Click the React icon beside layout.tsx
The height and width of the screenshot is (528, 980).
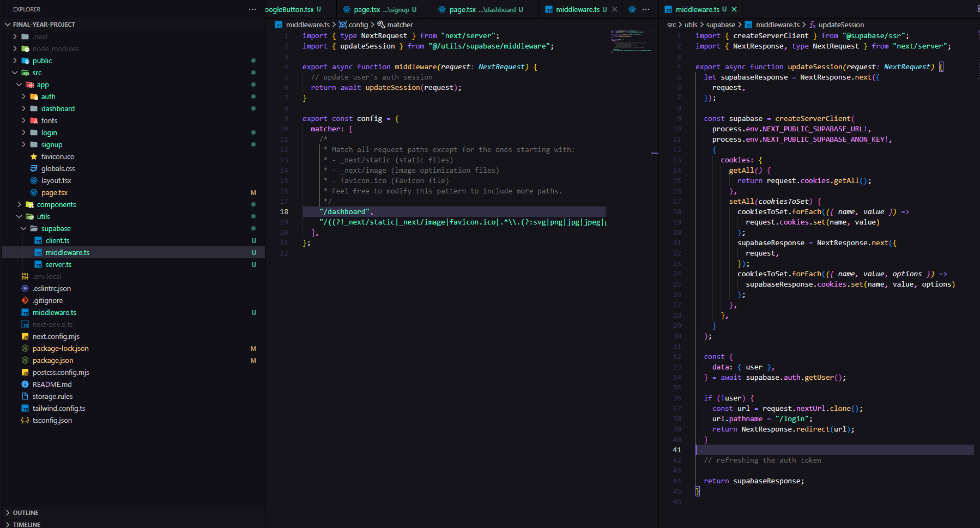click(34, 181)
